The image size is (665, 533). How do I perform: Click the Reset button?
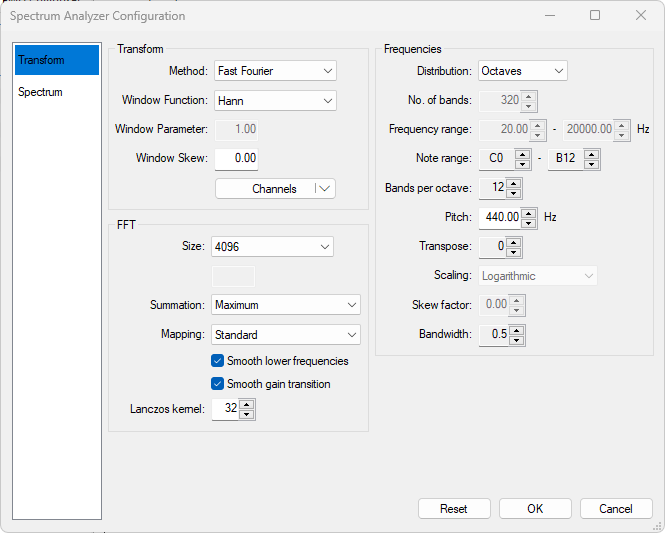click(454, 509)
